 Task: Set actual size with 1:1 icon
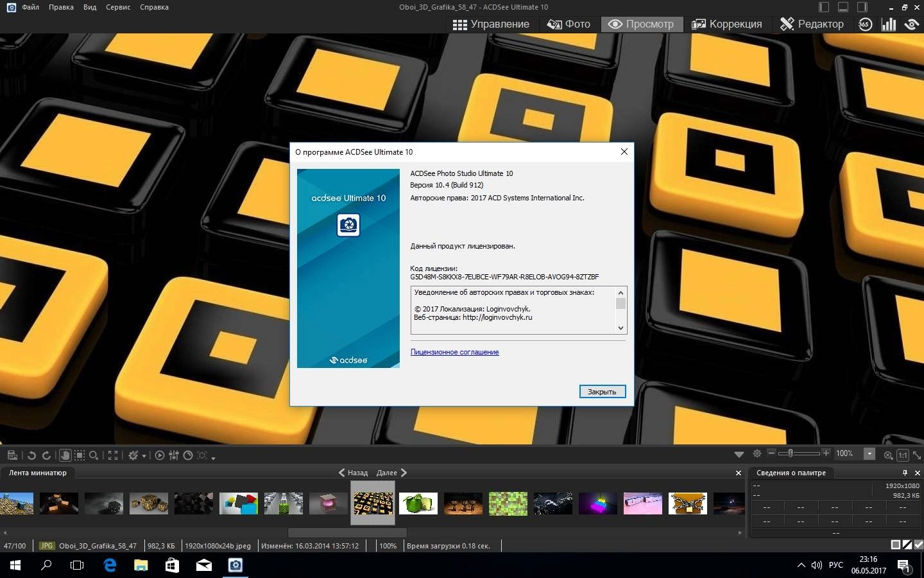(902, 455)
